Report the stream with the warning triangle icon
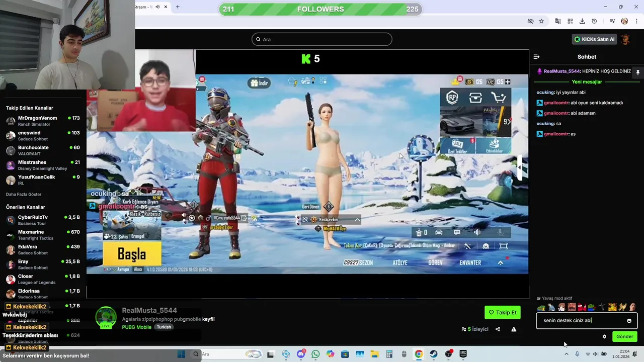Screen dimensions: 644x362 coord(514,329)
